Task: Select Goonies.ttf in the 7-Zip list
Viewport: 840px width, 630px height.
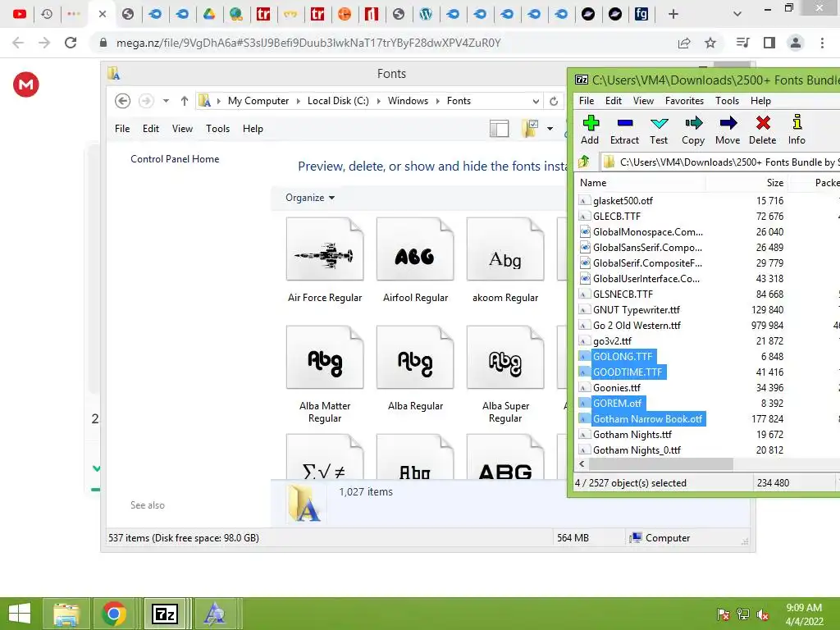Action: point(616,387)
